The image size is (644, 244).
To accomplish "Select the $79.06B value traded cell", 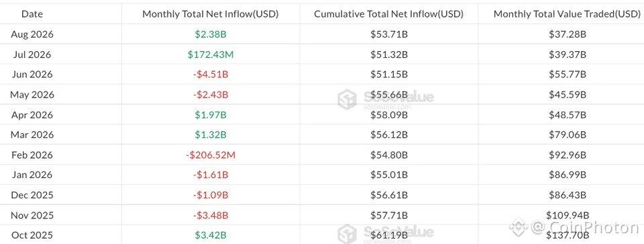I will [567, 135].
